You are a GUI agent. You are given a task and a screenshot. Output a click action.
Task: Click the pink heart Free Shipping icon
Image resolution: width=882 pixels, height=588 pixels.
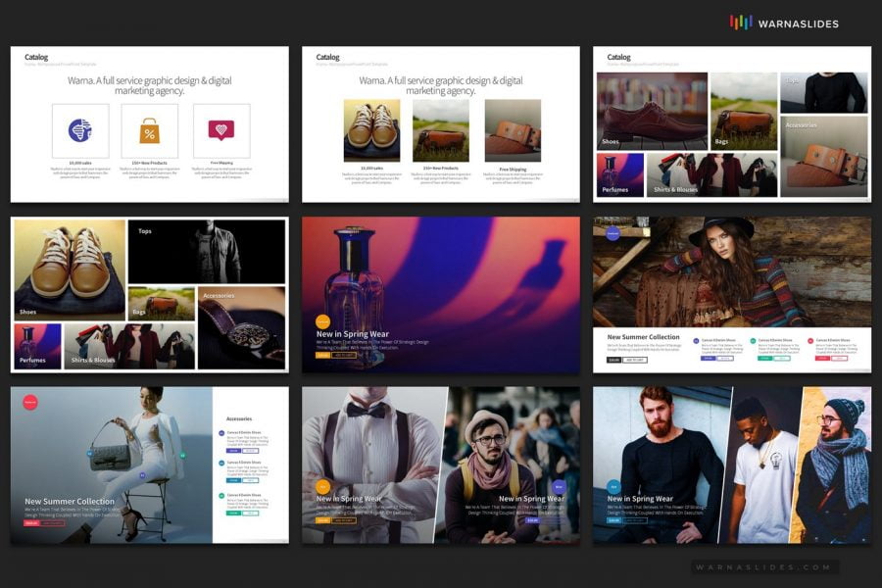coord(220,130)
